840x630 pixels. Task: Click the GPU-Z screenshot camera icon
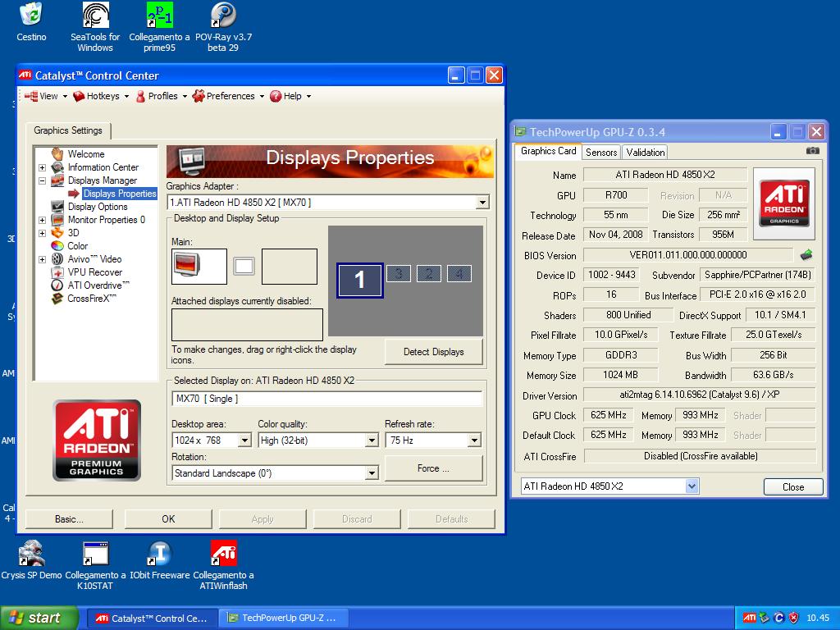[813, 151]
